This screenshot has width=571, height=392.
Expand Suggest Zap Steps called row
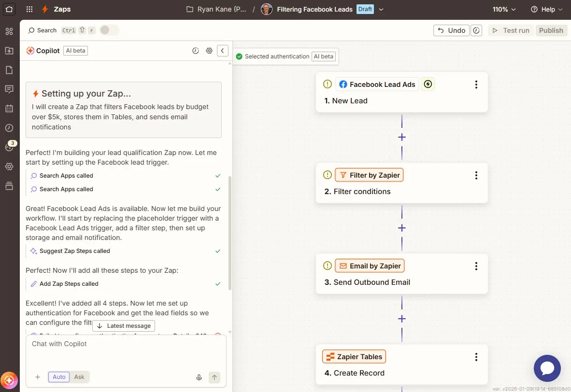124,251
